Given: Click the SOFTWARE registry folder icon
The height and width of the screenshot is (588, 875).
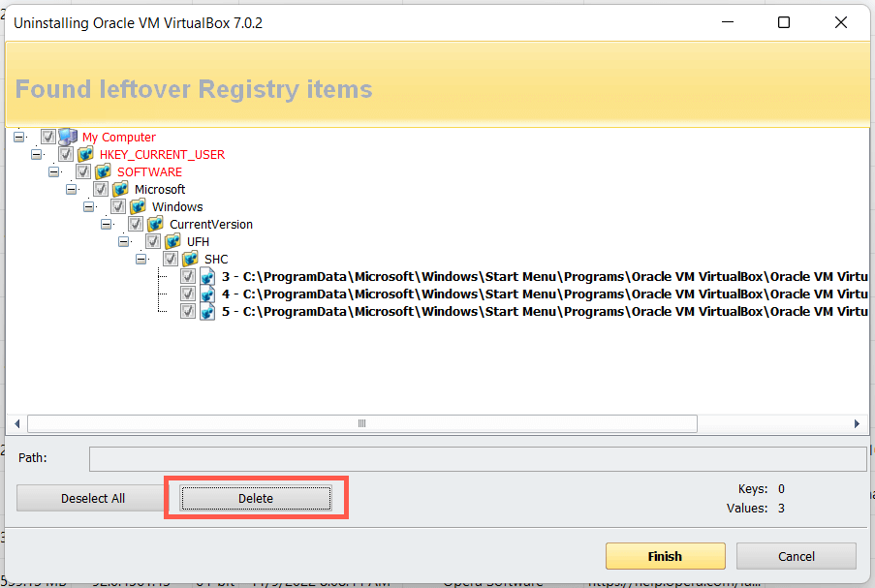Looking at the screenshot, I should [x=103, y=171].
